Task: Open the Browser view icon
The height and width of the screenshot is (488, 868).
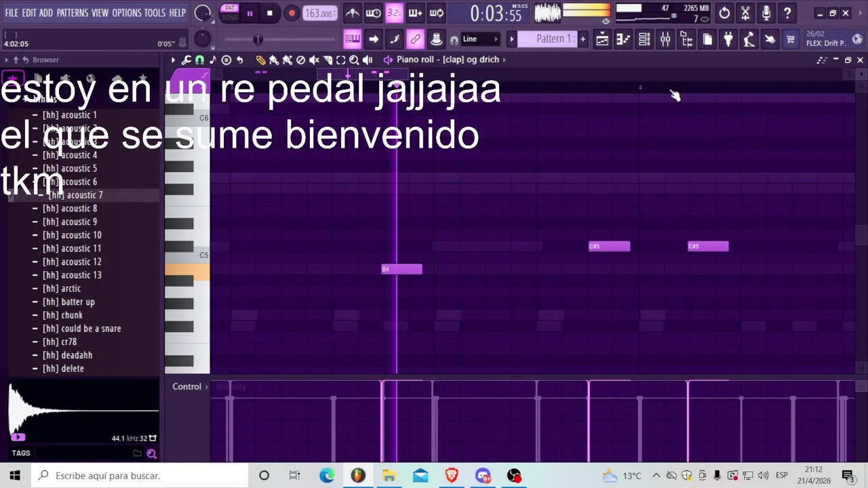Action: click(686, 39)
